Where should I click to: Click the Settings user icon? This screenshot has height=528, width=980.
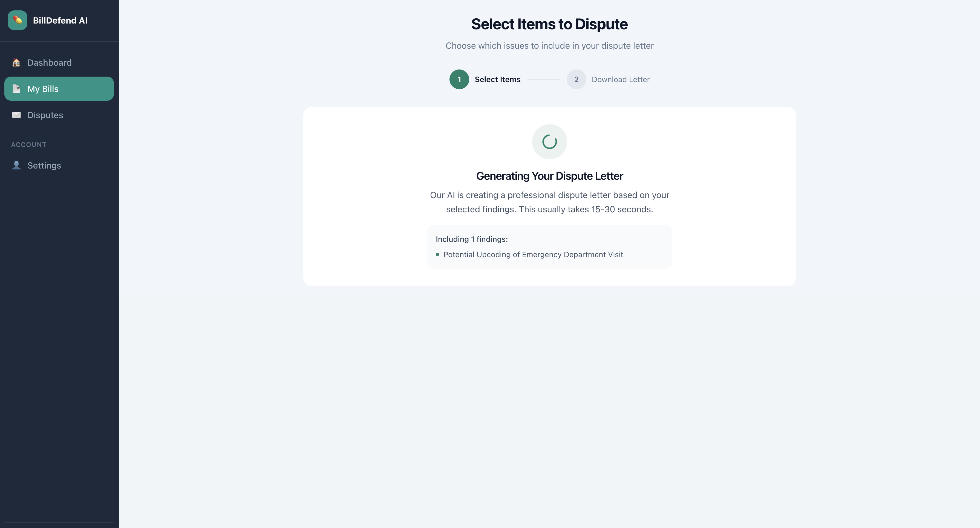point(16,165)
